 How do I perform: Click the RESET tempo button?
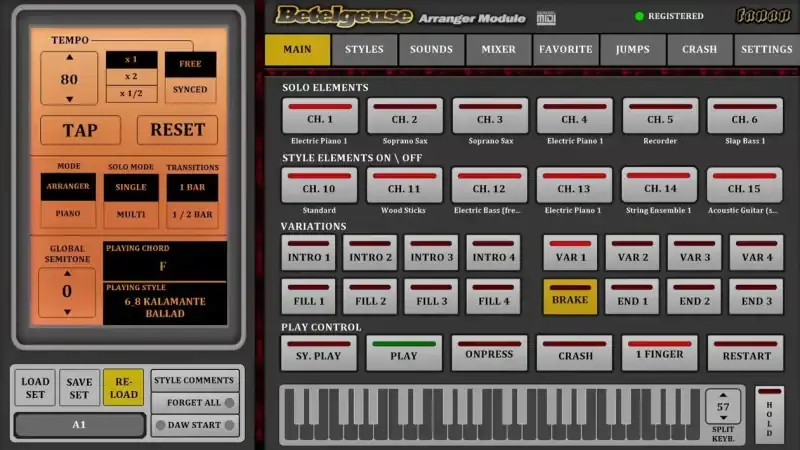[x=178, y=130]
